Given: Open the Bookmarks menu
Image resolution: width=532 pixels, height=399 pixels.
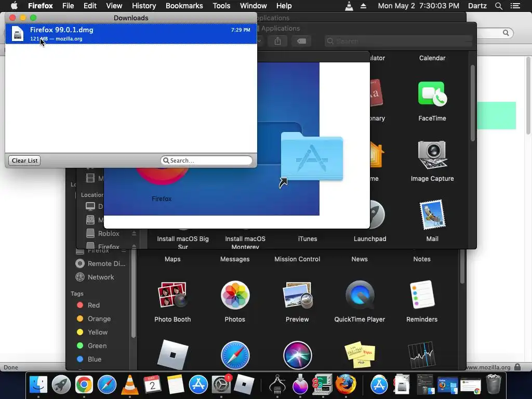Looking at the screenshot, I should (184, 6).
